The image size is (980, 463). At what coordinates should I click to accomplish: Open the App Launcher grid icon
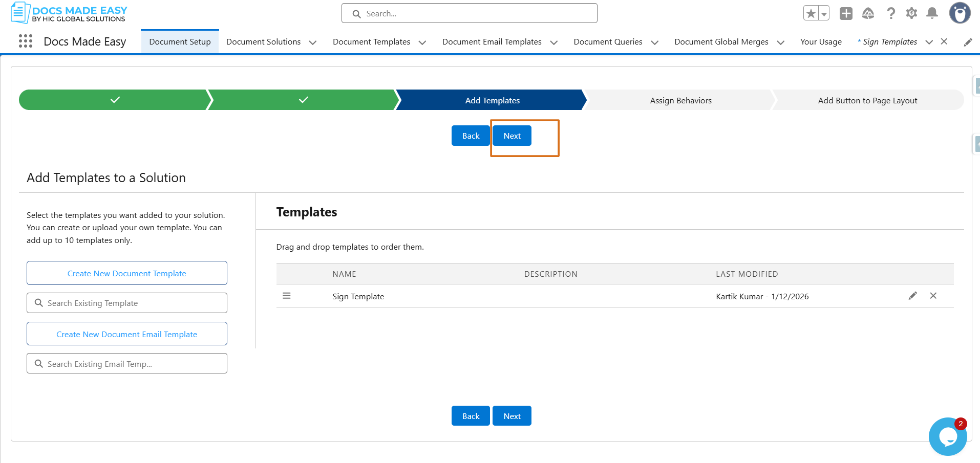pos(26,41)
